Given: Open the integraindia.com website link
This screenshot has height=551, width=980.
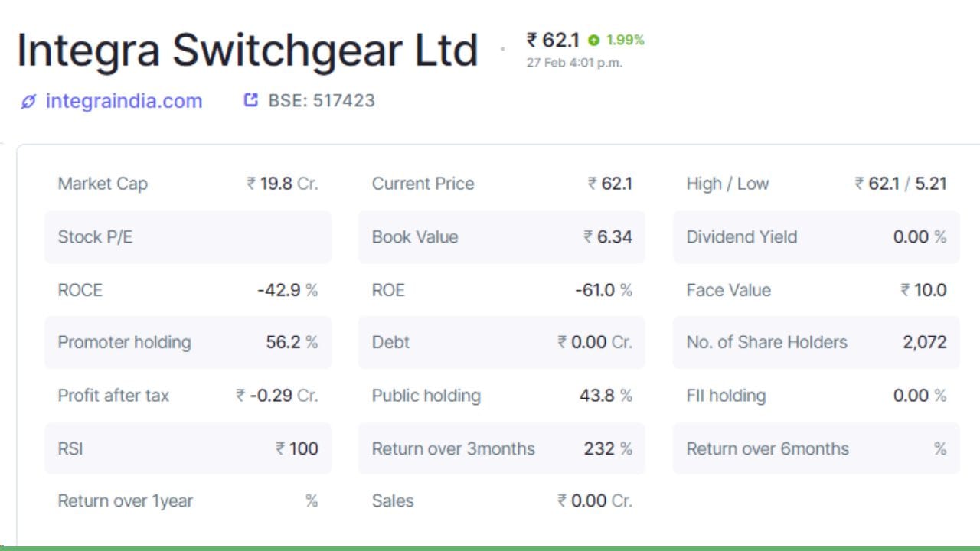Looking at the screenshot, I should [x=122, y=100].
